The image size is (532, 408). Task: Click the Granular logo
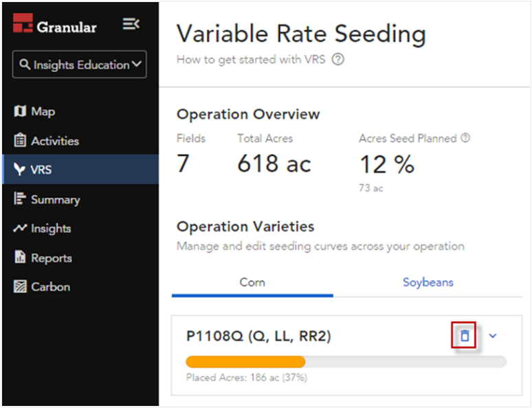(x=54, y=24)
